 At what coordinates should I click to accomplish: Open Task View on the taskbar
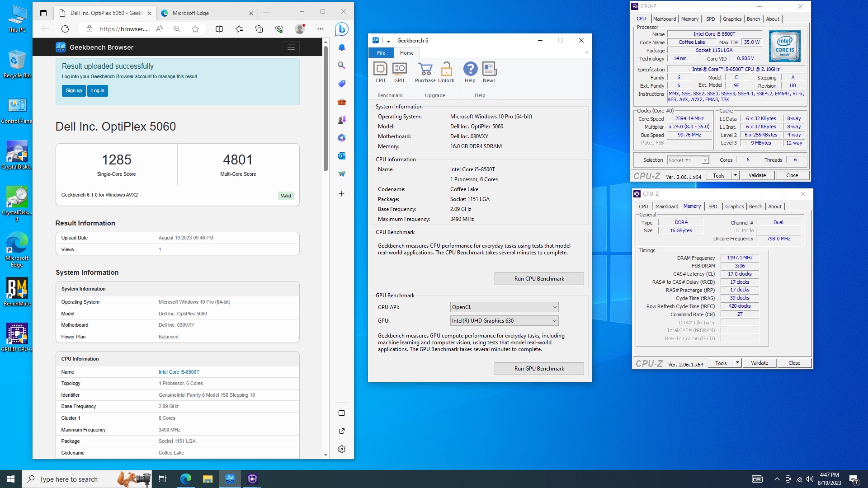[163, 479]
